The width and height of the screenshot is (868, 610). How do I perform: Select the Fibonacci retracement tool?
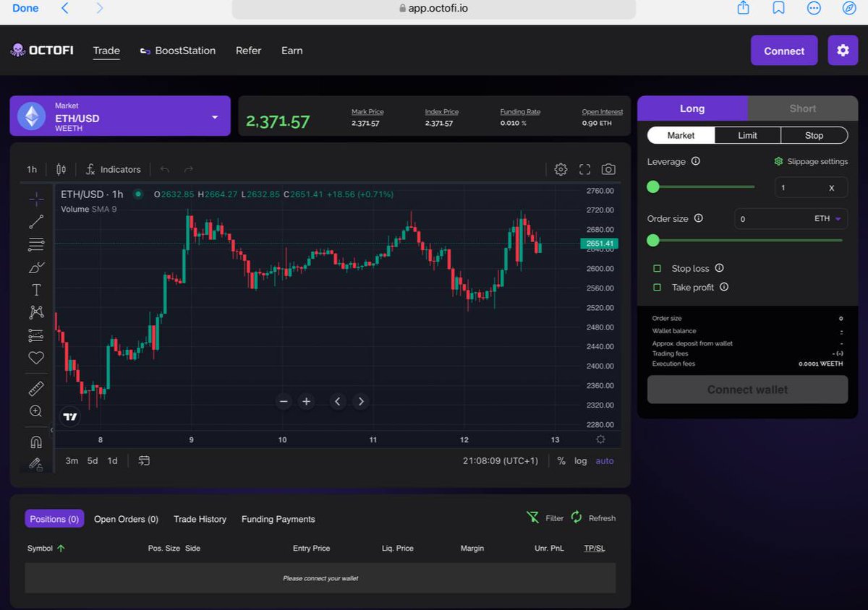(36, 244)
